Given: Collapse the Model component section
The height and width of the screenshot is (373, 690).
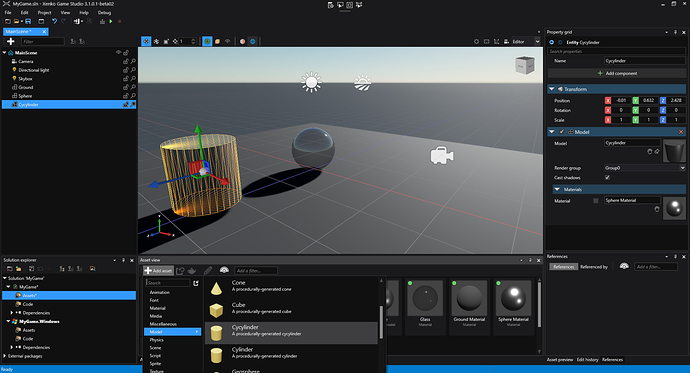Looking at the screenshot, I should pyautogui.click(x=551, y=132).
